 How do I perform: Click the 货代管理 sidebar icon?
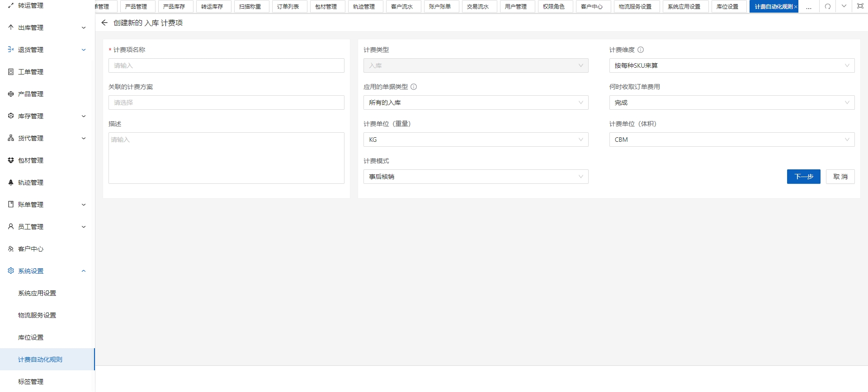(x=11, y=138)
